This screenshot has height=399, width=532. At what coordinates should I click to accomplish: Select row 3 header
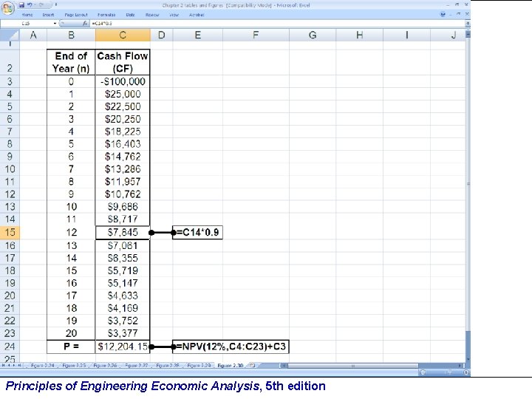[x=10, y=81]
